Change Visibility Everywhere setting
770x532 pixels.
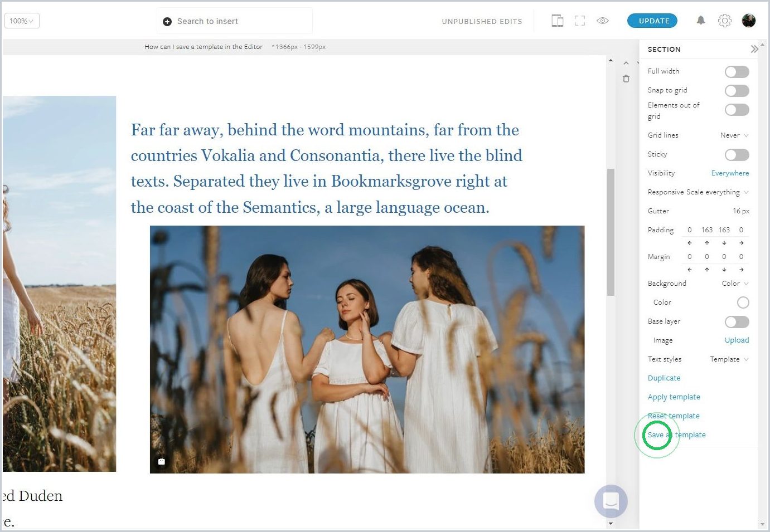(x=730, y=173)
